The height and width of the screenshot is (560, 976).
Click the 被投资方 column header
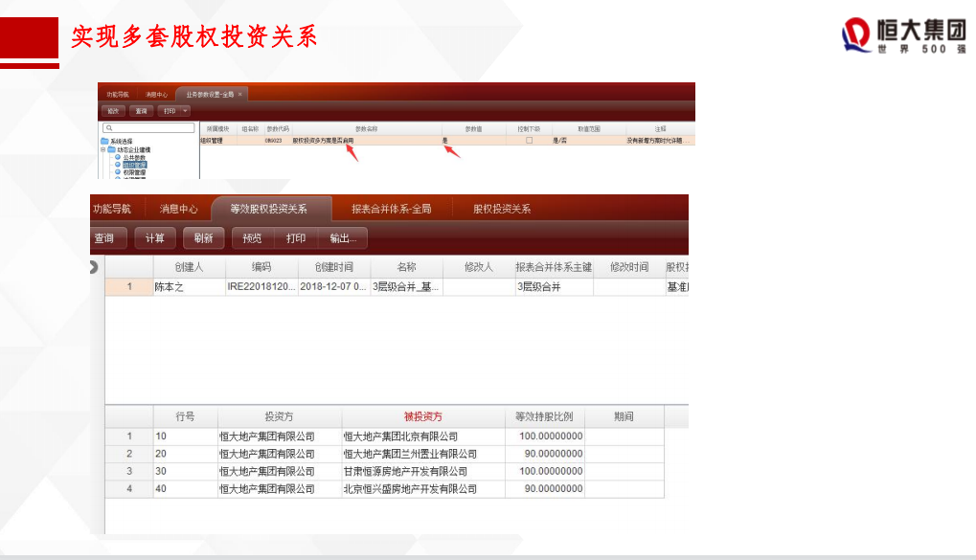[x=423, y=417]
